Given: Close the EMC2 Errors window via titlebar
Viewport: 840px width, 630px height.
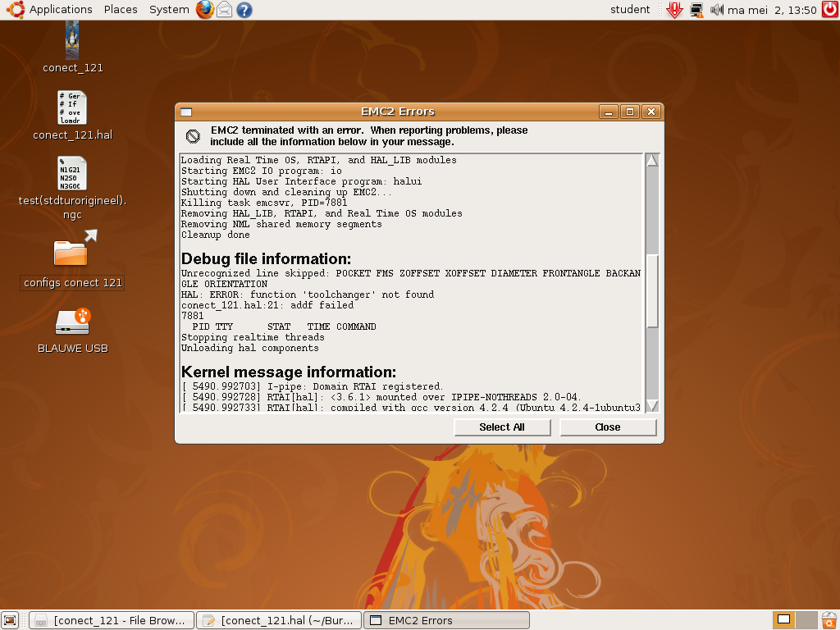Looking at the screenshot, I should pos(651,112).
